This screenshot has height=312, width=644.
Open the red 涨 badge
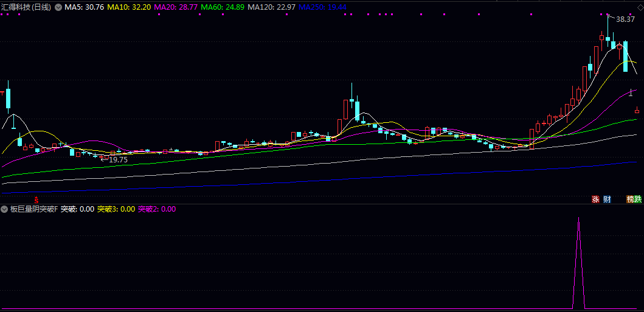595,199
